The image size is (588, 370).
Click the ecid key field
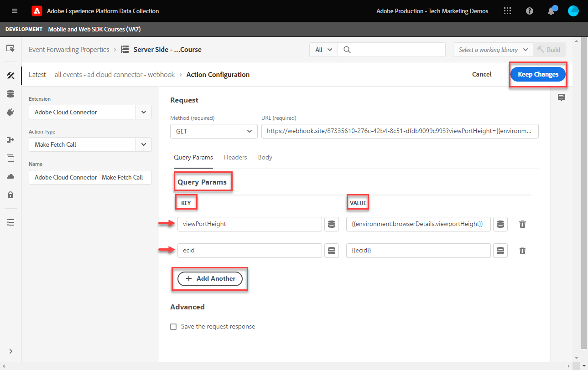(x=250, y=251)
